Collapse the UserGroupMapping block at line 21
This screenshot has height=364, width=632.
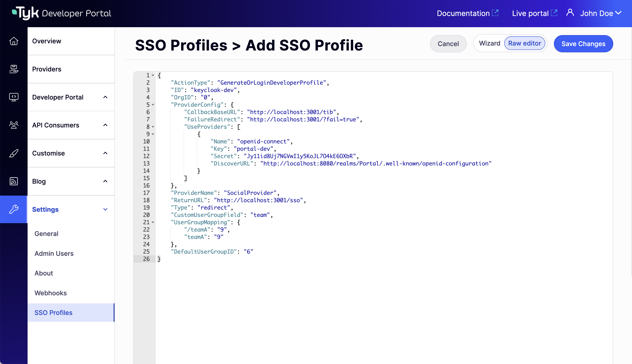click(x=153, y=222)
